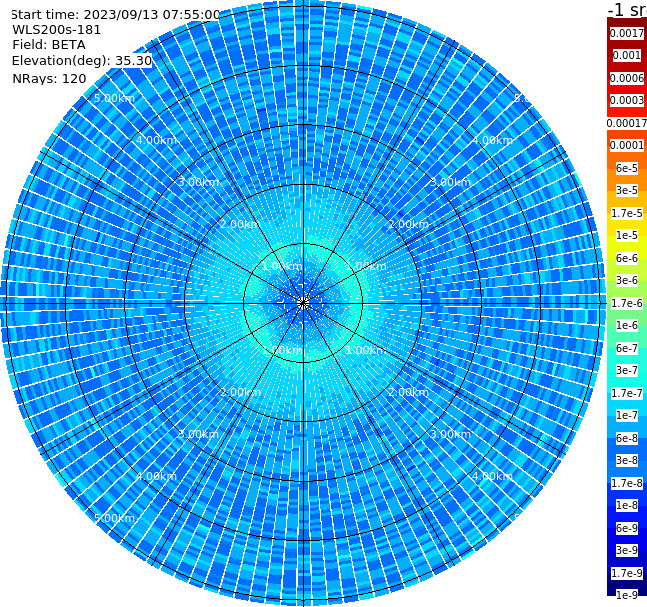Select the 1e-5 colorbar value
Image resolution: width=647 pixels, height=607 pixels.
pyautogui.click(x=627, y=235)
